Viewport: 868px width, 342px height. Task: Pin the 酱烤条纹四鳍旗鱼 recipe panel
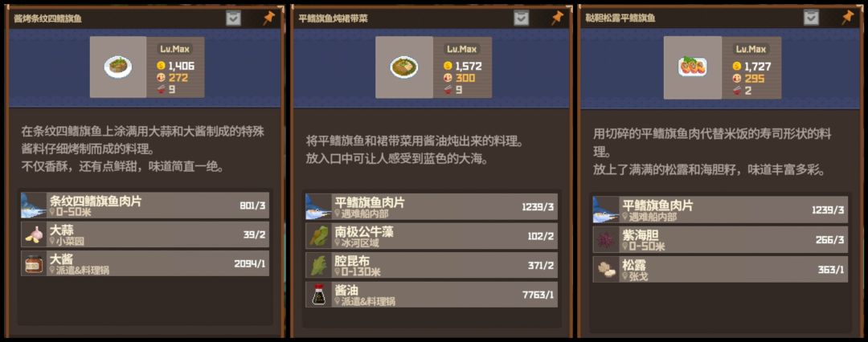coord(268,18)
